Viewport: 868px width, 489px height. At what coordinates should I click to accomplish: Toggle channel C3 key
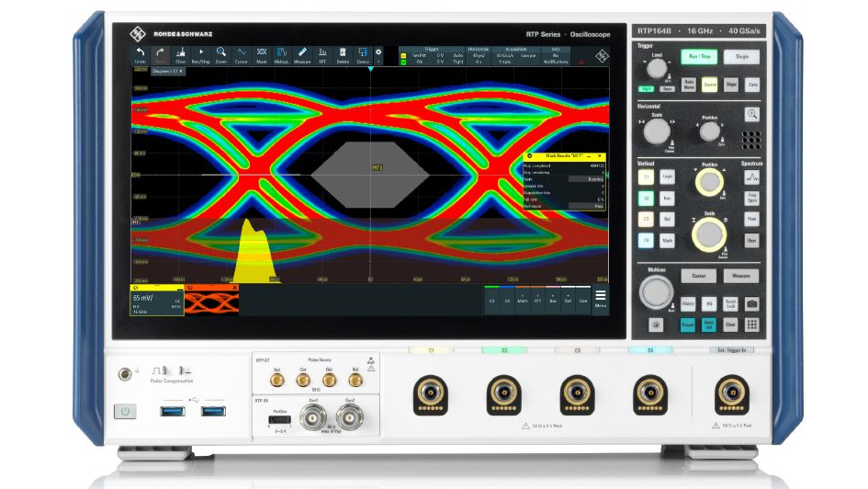click(646, 220)
